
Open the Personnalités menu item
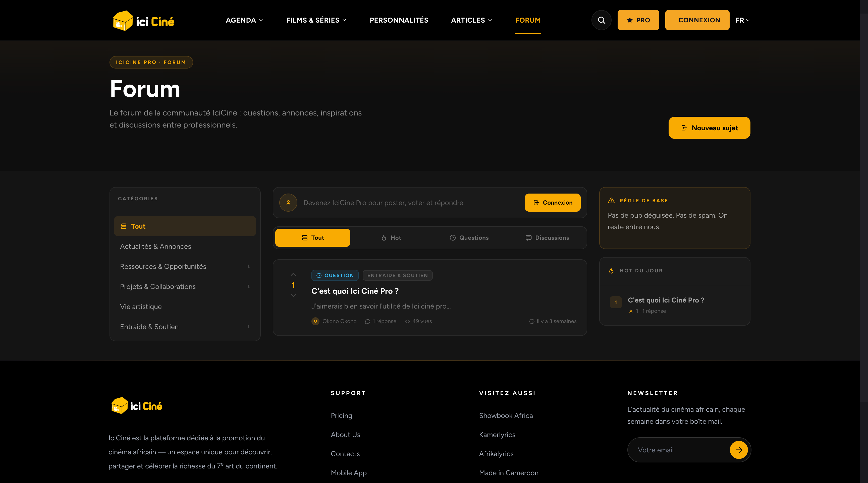coord(399,20)
